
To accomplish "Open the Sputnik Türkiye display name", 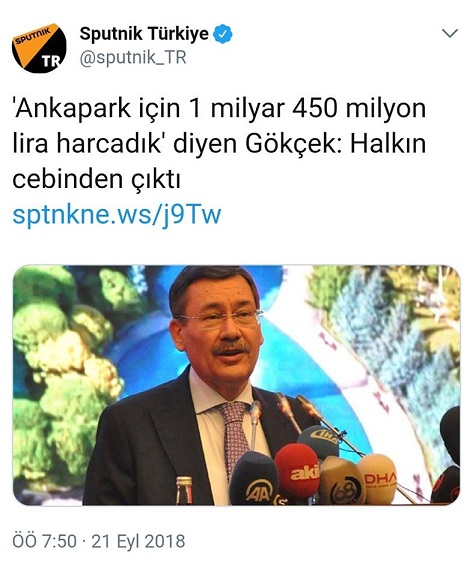I will (x=144, y=34).
